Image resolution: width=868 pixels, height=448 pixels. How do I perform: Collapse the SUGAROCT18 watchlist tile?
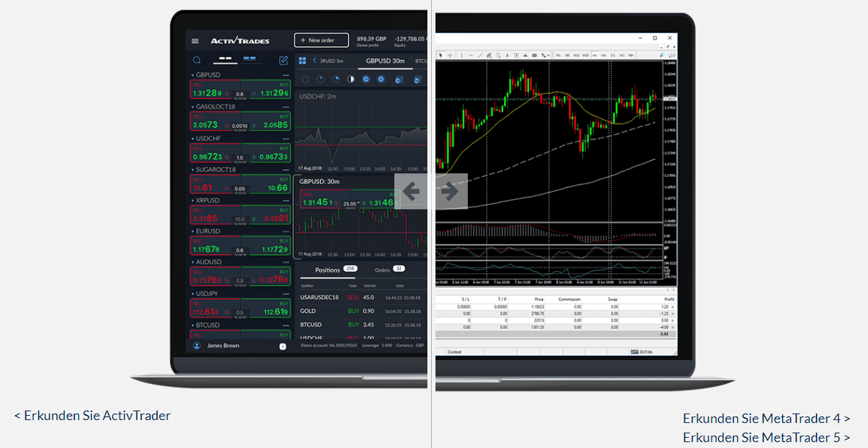192,170
